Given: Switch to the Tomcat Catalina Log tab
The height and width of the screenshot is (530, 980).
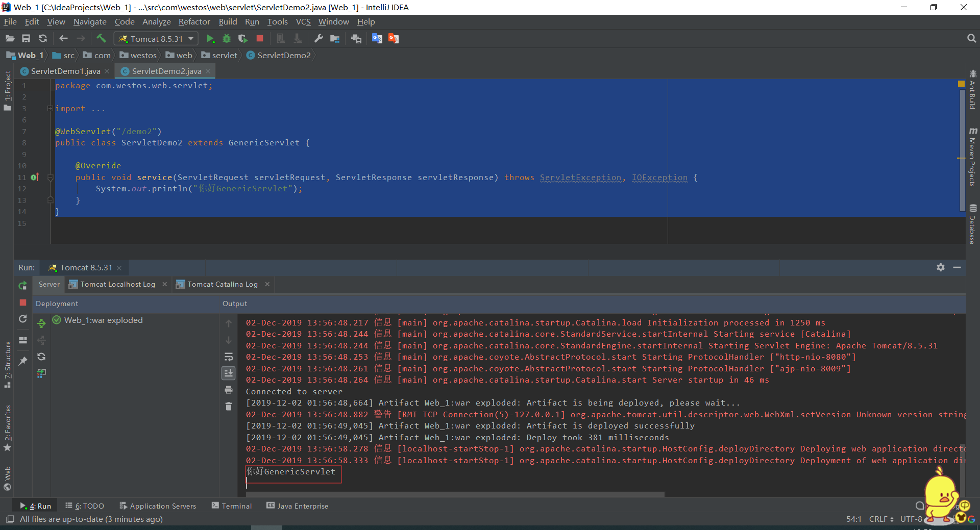Looking at the screenshot, I should click(x=222, y=284).
